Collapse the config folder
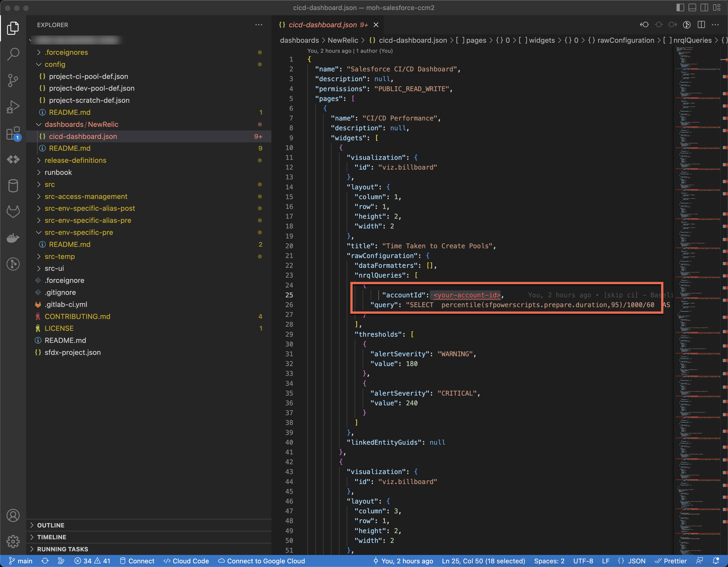728x567 pixels. tap(149, 64)
